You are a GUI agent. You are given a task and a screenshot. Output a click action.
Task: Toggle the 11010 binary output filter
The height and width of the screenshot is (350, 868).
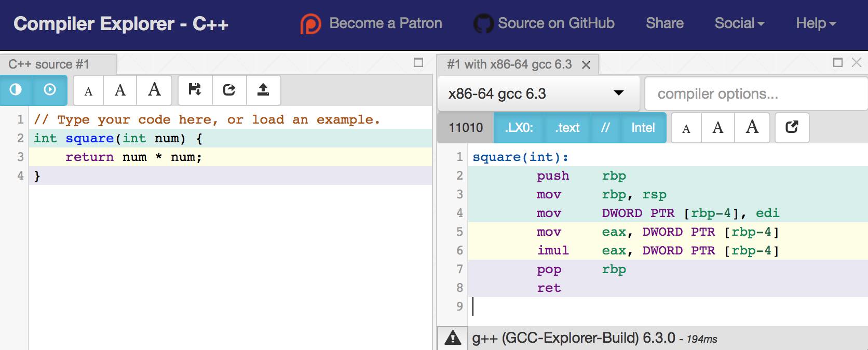coord(466,128)
